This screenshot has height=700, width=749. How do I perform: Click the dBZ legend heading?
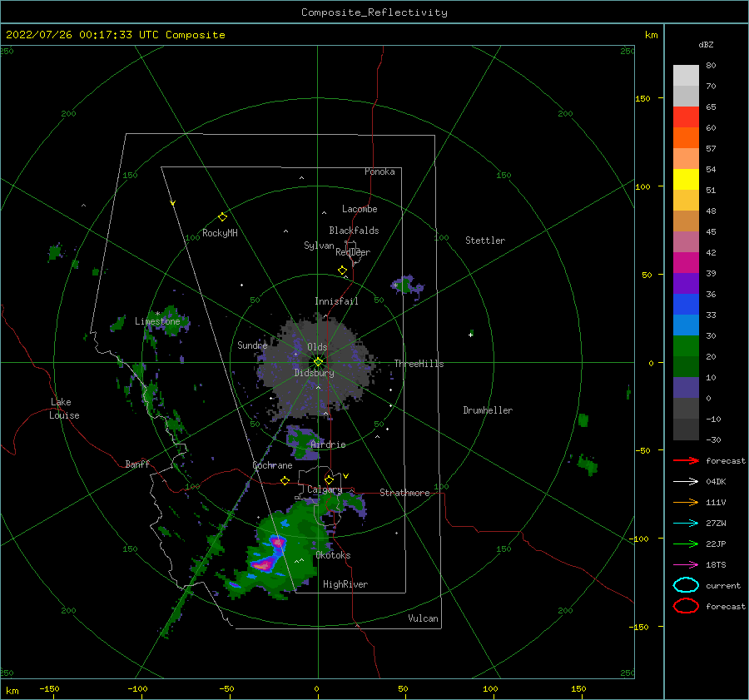pyautogui.click(x=706, y=44)
